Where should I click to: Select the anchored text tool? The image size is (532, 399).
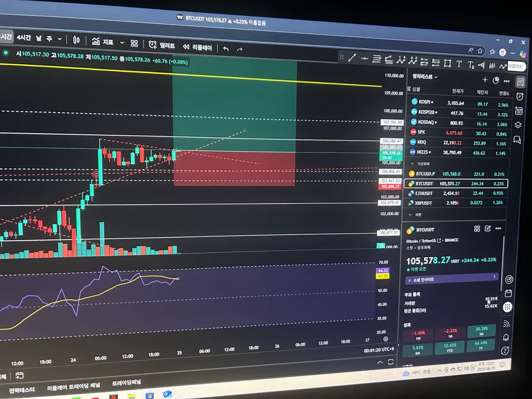coord(470,65)
